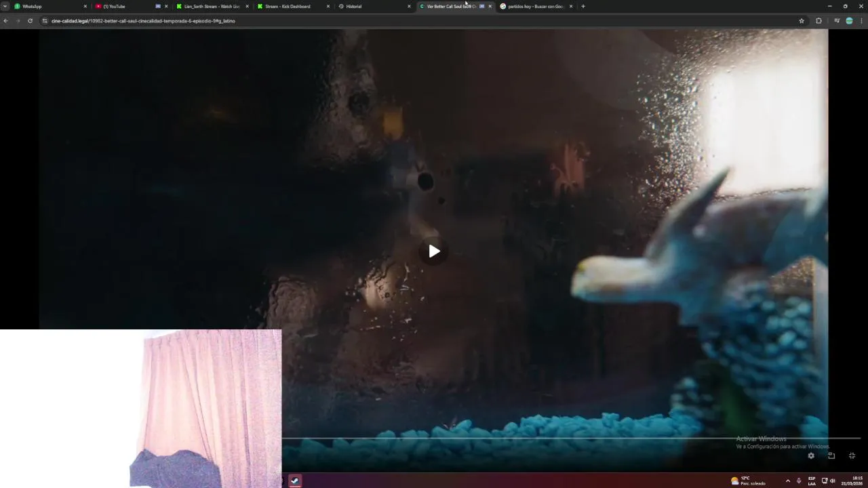868x488 pixels.
Task: Show hidden system tray icons
Action: [787, 481]
